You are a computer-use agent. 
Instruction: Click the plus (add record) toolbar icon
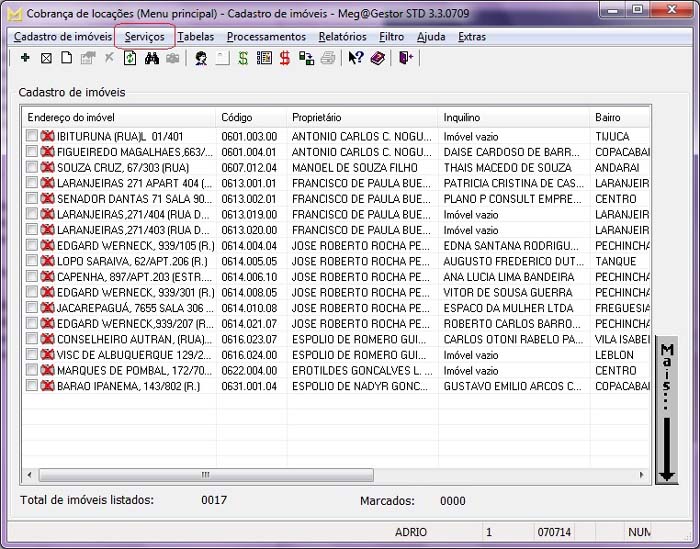click(25, 58)
